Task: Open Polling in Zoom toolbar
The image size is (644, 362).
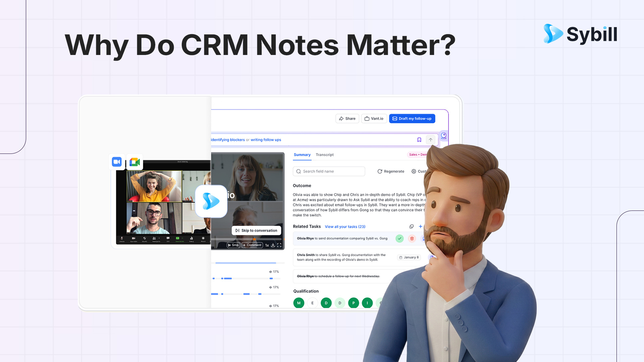Action: click(x=192, y=239)
